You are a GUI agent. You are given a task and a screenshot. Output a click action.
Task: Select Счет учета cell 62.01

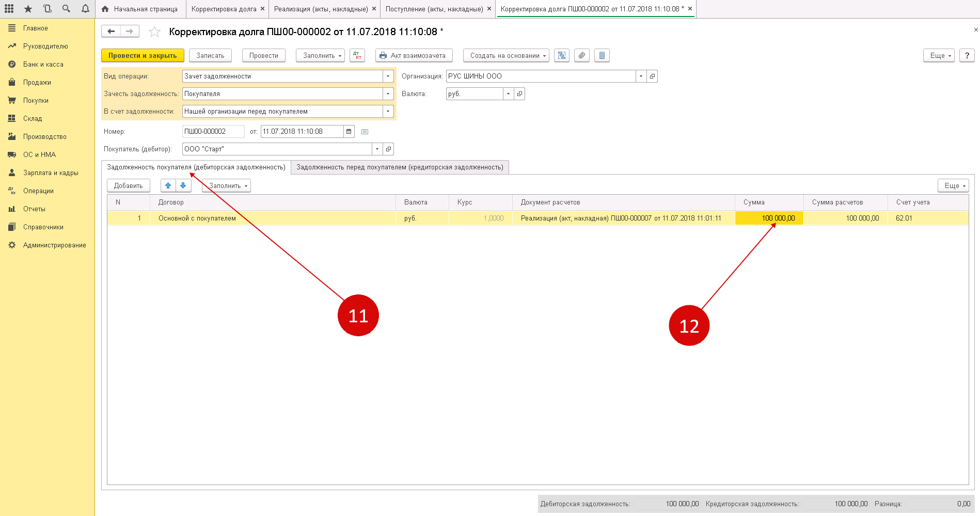coord(928,218)
